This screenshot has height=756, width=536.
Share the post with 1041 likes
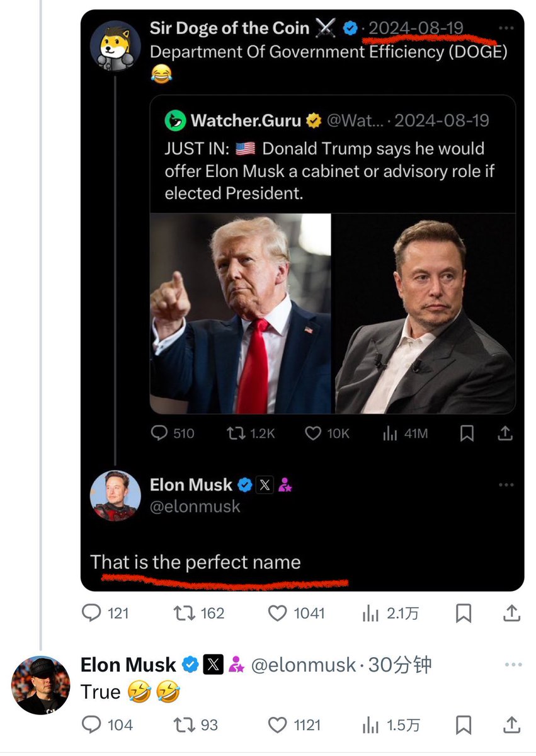coord(513,613)
